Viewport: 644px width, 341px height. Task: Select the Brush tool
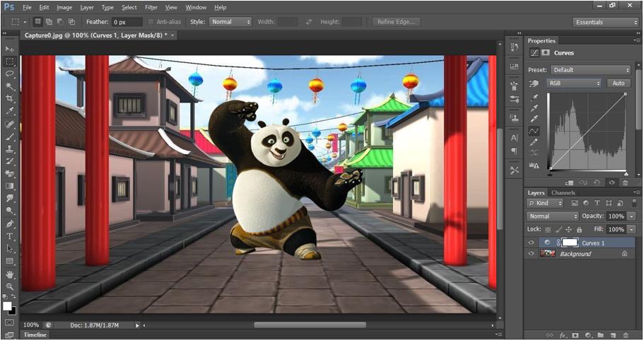pyautogui.click(x=10, y=137)
